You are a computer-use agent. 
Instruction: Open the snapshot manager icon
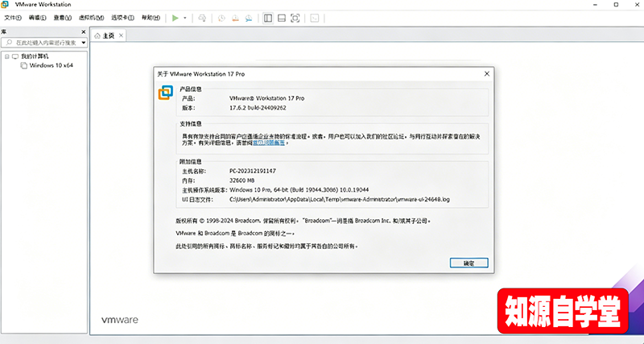click(249, 17)
